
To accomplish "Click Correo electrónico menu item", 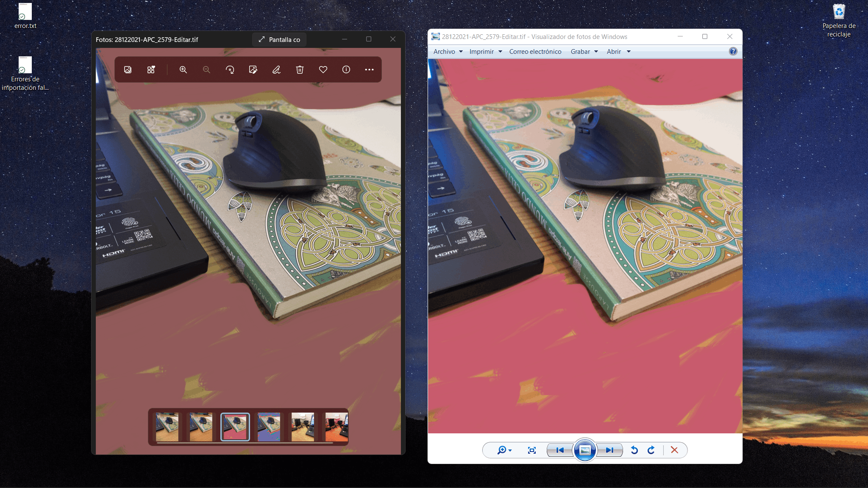I will pos(535,51).
